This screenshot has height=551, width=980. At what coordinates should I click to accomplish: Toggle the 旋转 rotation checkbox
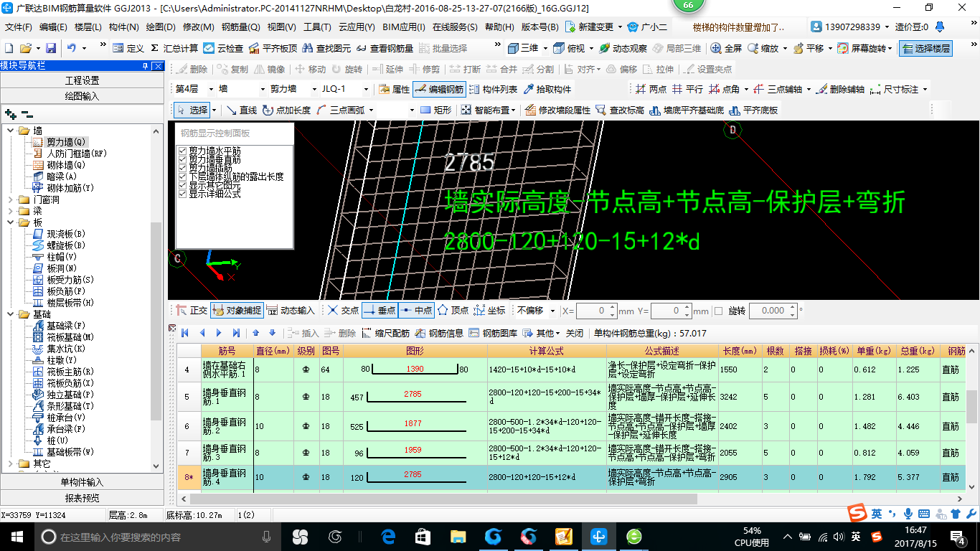[718, 311]
